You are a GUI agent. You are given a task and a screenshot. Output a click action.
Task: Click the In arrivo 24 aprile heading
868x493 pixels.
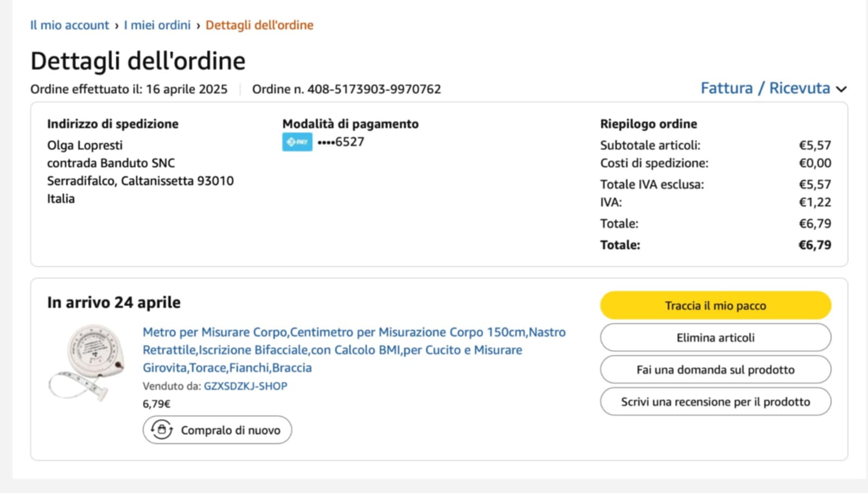click(x=114, y=302)
